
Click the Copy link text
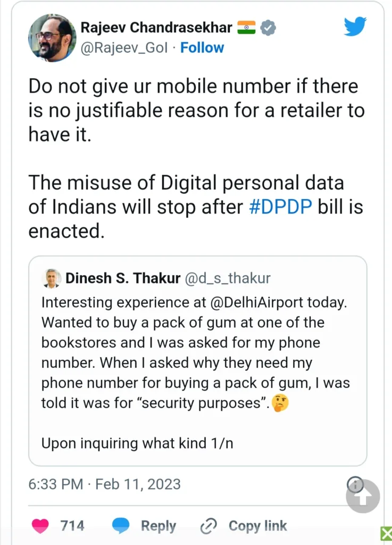[x=257, y=526]
